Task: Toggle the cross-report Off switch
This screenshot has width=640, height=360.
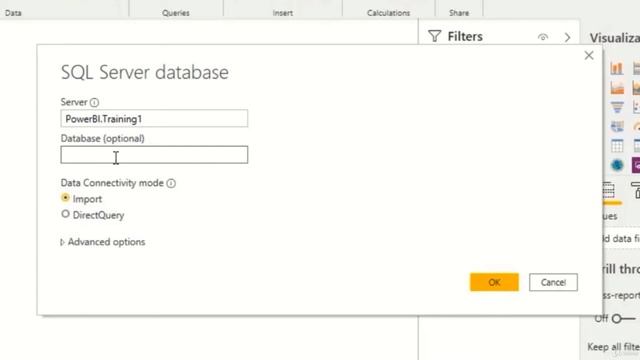Action: pyautogui.click(x=623, y=318)
